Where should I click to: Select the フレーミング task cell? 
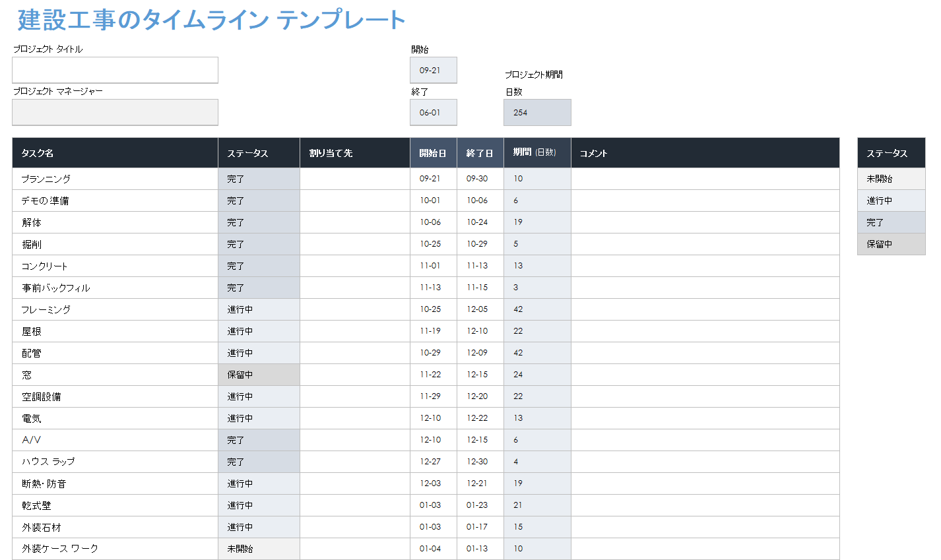click(115, 309)
